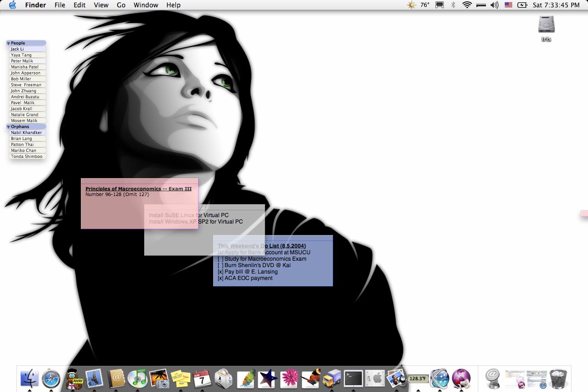588x392 pixels.
Task: Open the display status icon in menu bar
Action: [440, 5]
